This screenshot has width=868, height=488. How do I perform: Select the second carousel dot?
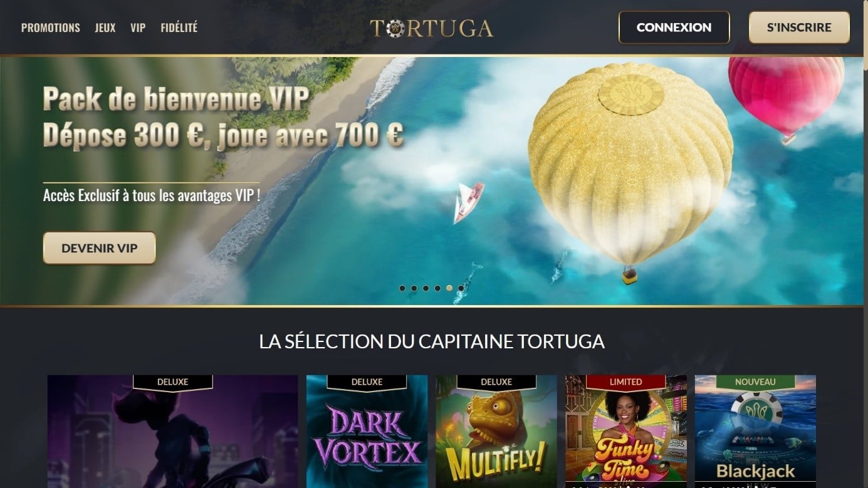pos(414,288)
